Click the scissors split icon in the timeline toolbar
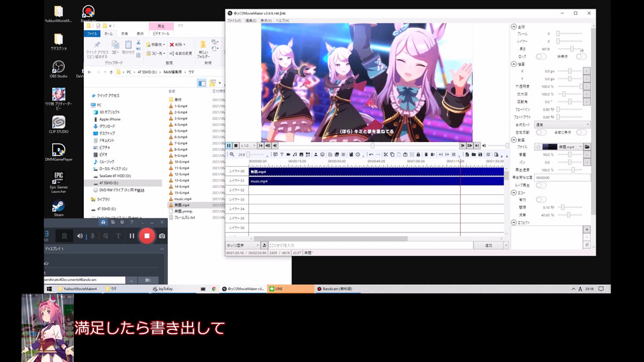 click(x=386, y=155)
